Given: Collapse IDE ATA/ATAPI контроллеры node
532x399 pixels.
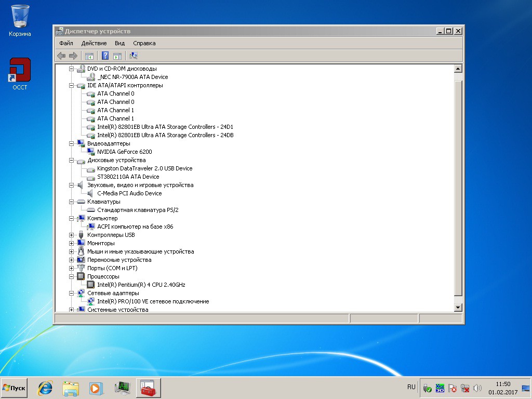Looking at the screenshot, I should pos(71,86).
